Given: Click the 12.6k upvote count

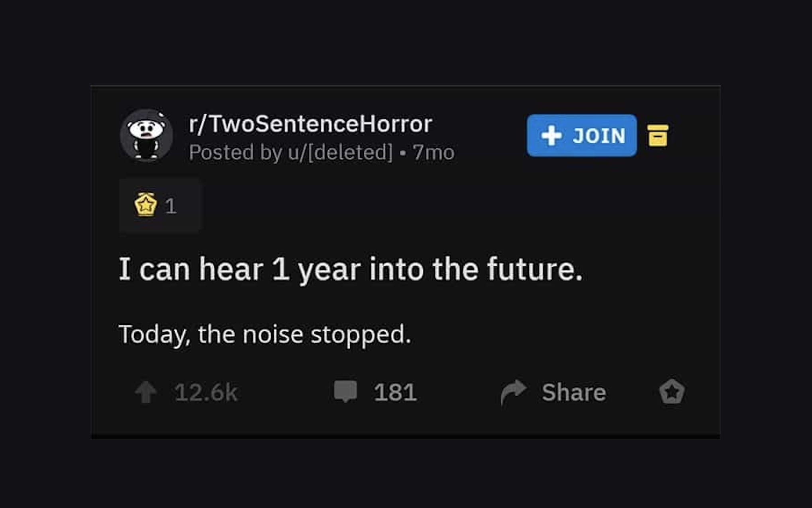Looking at the screenshot, I should 206,392.
